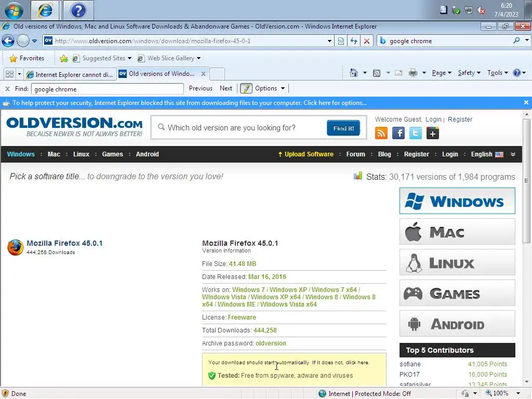
Task: Click the Next find result button
Action: 226,88
